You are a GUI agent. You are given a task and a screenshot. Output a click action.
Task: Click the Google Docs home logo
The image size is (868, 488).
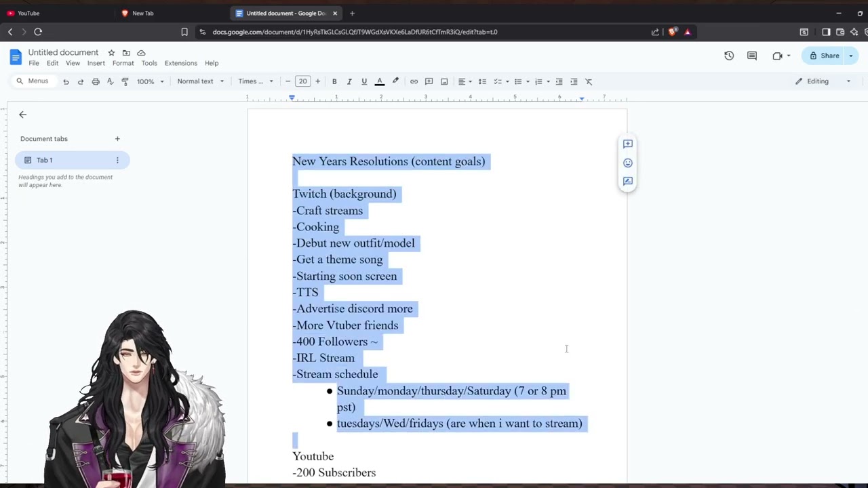16,57
